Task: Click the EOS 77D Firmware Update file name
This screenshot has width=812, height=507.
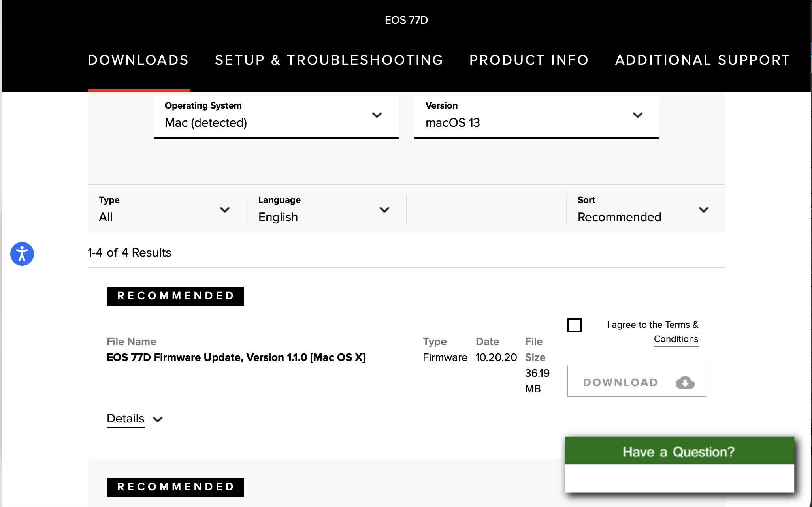Action: pyautogui.click(x=236, y=357)
